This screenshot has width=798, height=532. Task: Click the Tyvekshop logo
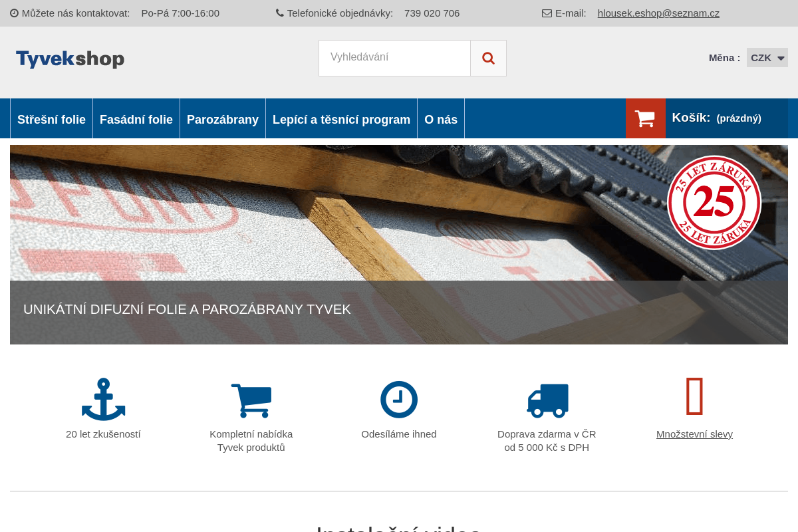[x=70, y=59]
